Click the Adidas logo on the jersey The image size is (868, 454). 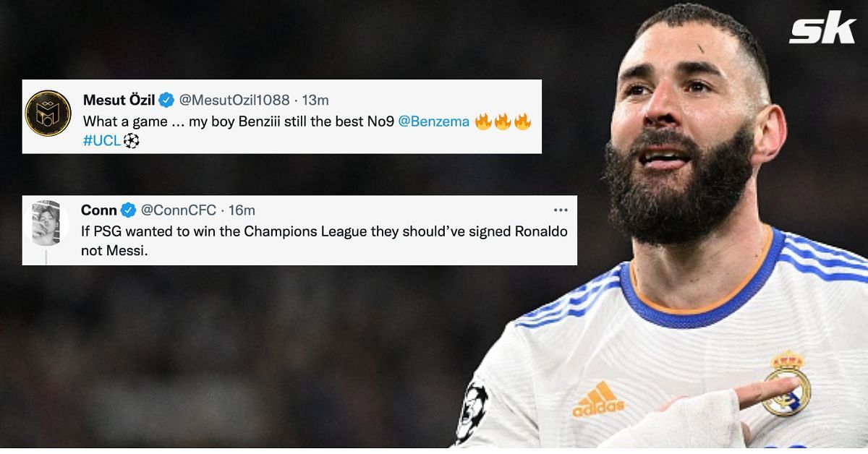597,399
